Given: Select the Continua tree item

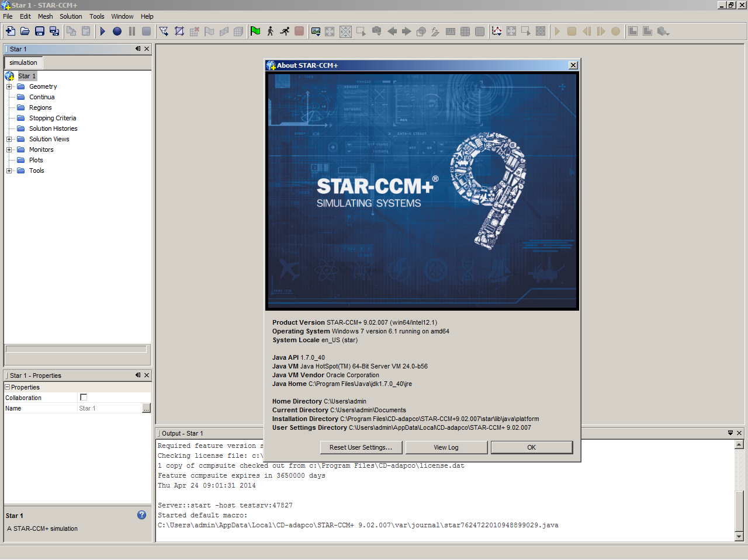Looking at the screenshot, I should (42, 97).
